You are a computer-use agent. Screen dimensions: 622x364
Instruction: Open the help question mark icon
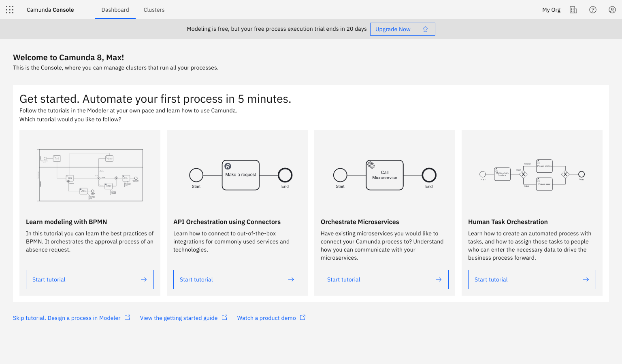[x=592, y=10]
